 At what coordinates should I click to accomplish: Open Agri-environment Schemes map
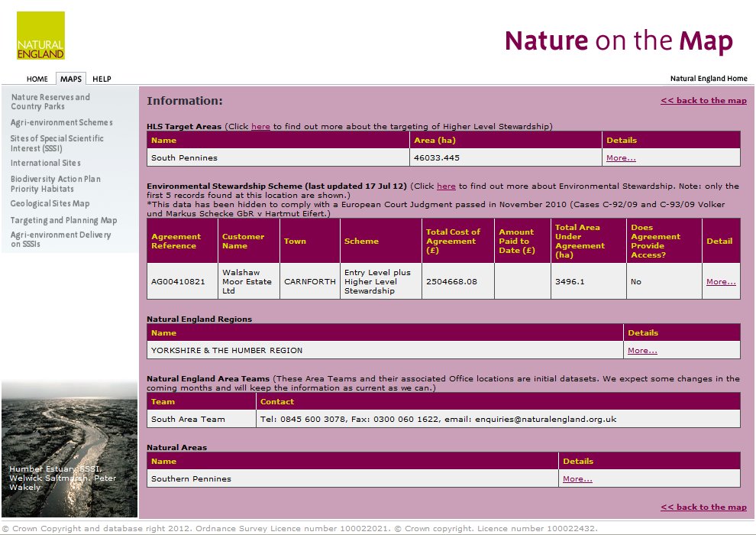click(x=62, y=122)
